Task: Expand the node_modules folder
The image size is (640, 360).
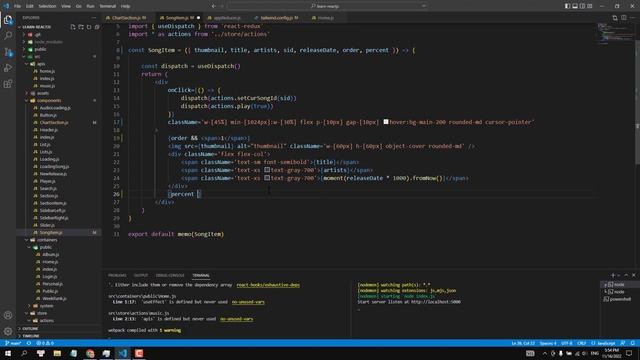Action: [48, 42]
